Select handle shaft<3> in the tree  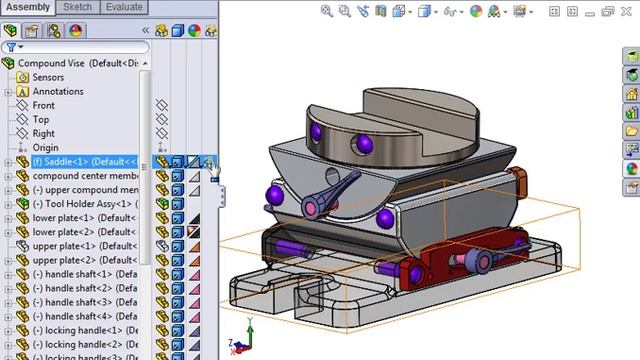[x=85, y=302]
